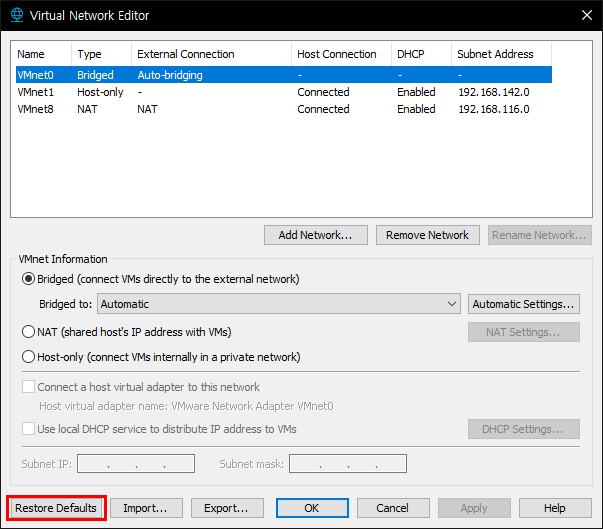Screen dimensions: 603x529
Task: Click the Host-only type cell
Action: (x=100, y=92)
